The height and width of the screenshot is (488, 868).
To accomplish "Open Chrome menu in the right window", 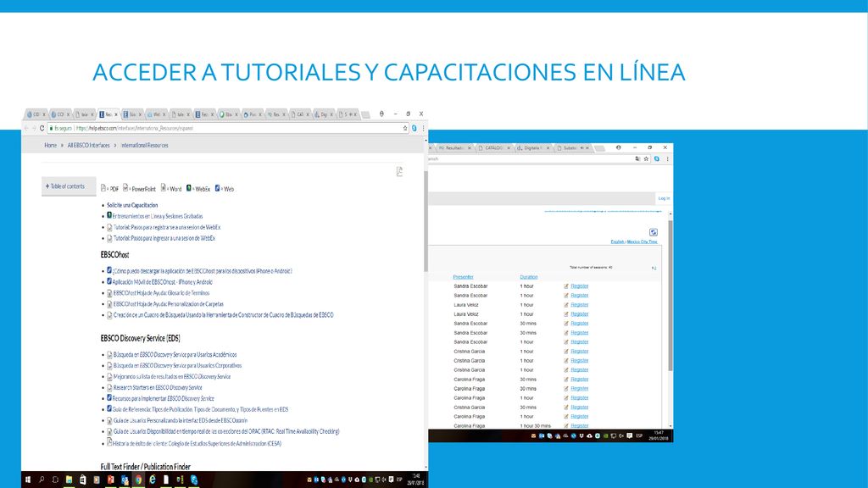I will (x=668, y=158).
